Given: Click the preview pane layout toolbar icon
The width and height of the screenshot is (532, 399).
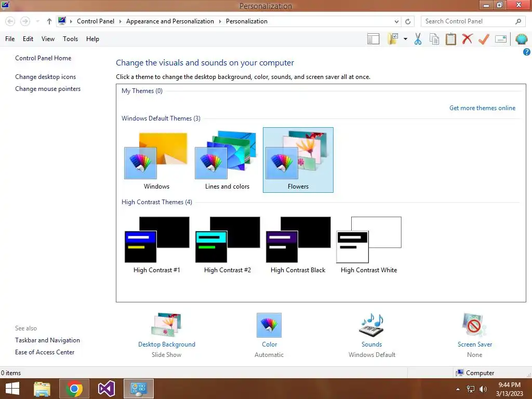Looking at the screenshot, I should [x=373, y=39].
